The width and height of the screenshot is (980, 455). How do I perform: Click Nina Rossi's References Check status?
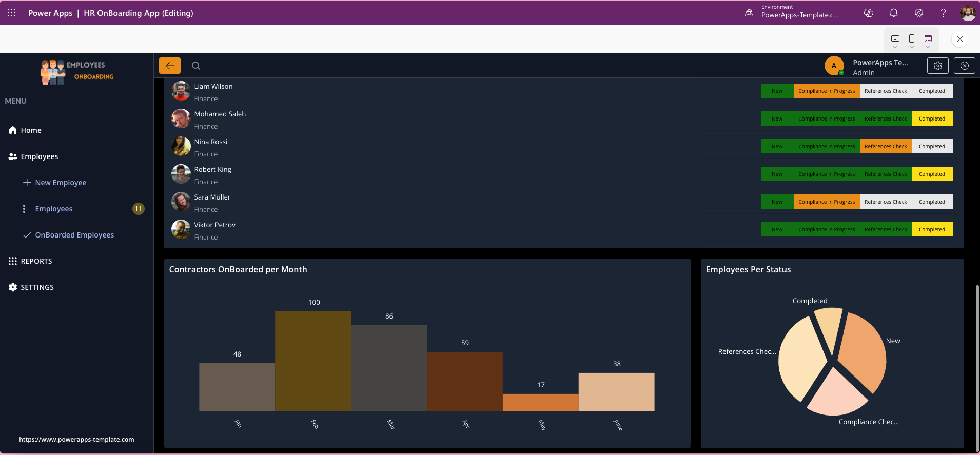pyautogui.click(x=886, y=147)
